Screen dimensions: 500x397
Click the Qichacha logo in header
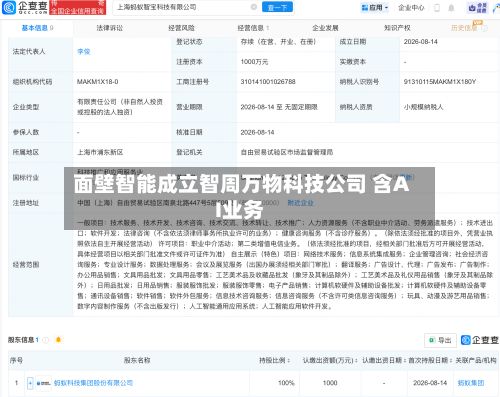click(25, 7)
